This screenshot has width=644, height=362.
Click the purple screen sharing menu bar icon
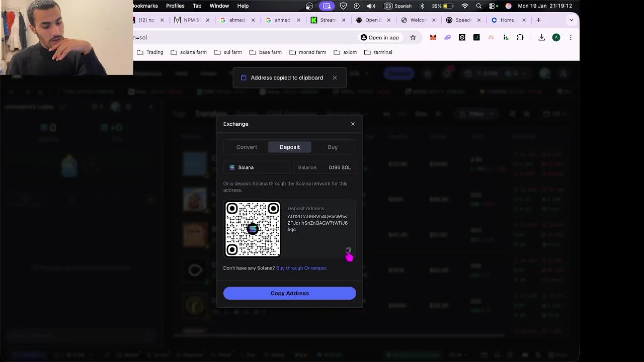coord(327,6)
